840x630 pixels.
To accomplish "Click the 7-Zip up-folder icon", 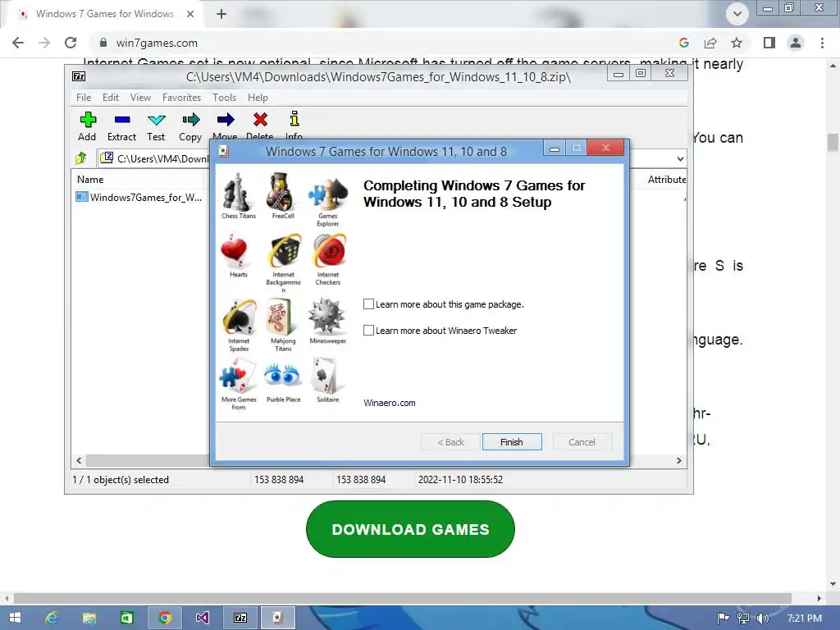I will [x=81, y=158].
